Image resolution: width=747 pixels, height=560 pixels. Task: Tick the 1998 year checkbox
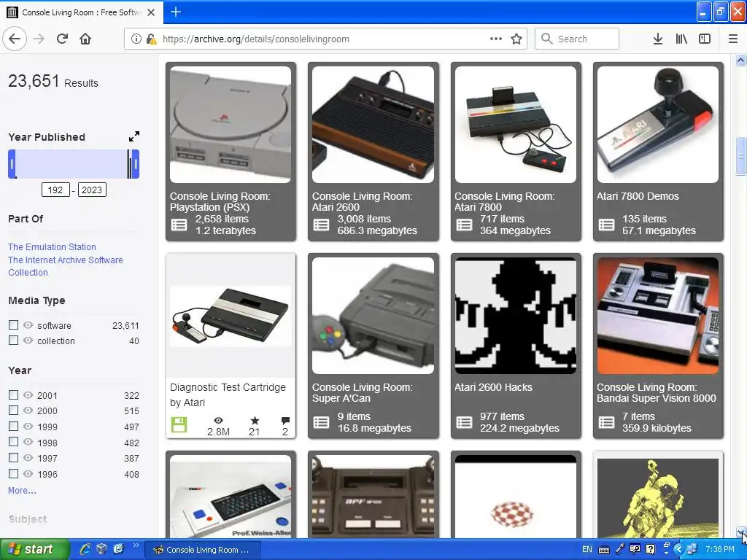(13, 441)
